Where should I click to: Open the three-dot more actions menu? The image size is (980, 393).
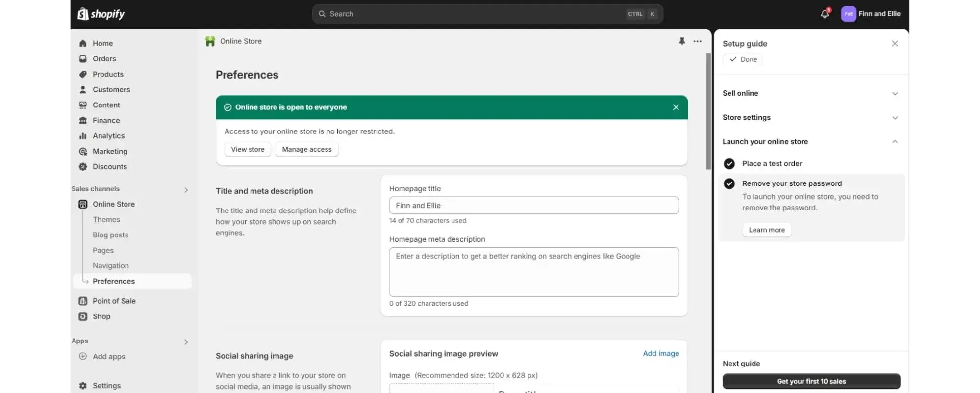pyautogui.click(x=697, y=41)
